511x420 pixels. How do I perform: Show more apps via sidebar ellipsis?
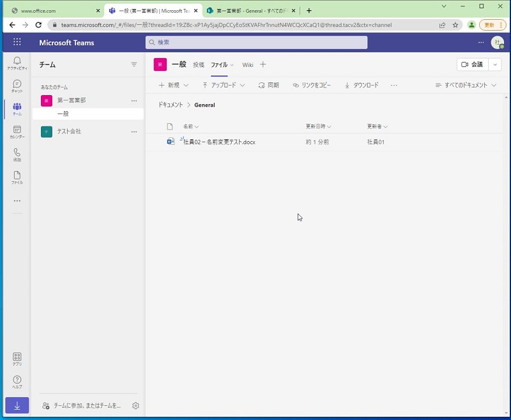[17, 201]
